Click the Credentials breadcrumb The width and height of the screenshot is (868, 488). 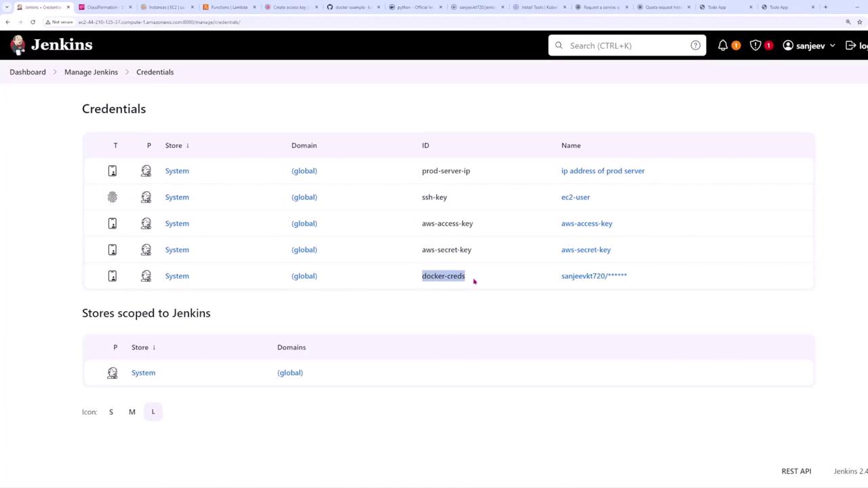155,72
